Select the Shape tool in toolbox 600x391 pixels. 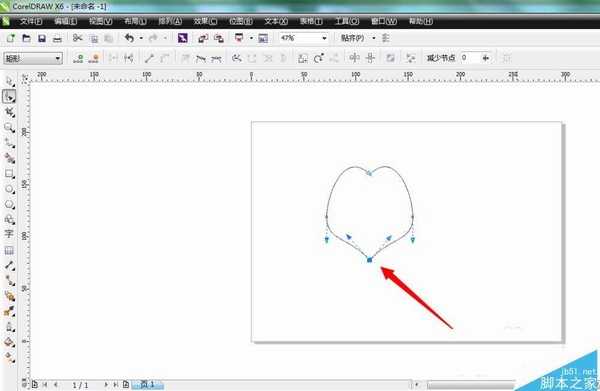[x=9, y=96]
